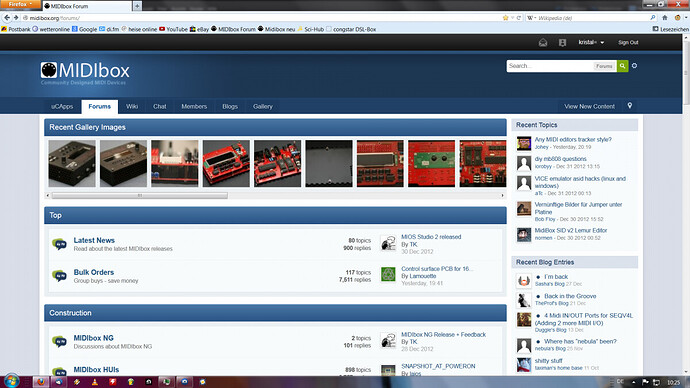Open VLC cone icon in taskbar
Image resolution: width=690 pixels, height=388 pixels.
[95, 382]
